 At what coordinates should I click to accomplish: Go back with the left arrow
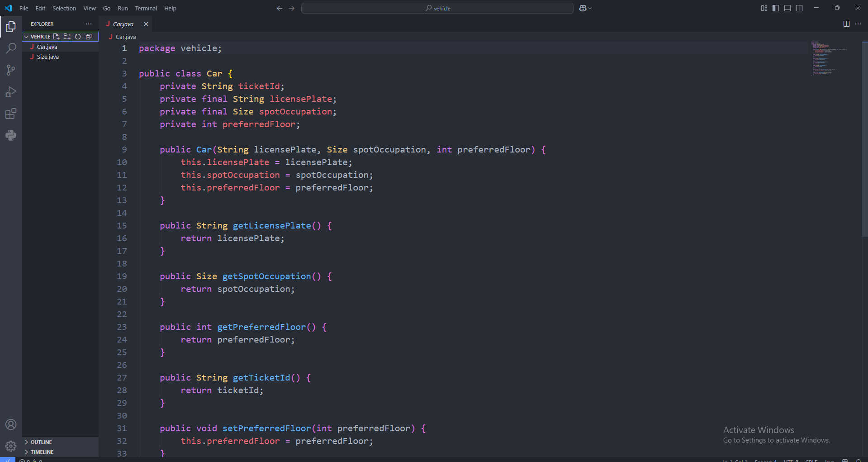point(280,8)
